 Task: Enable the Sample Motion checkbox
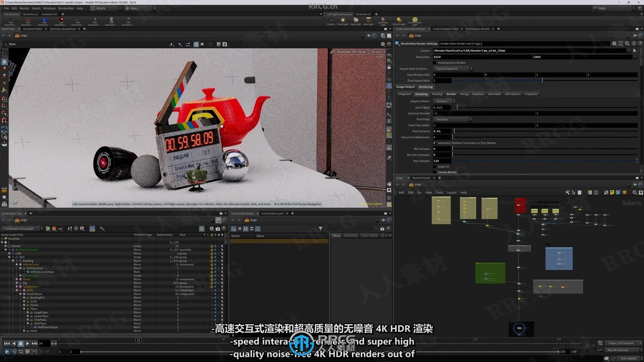point(435,172)
